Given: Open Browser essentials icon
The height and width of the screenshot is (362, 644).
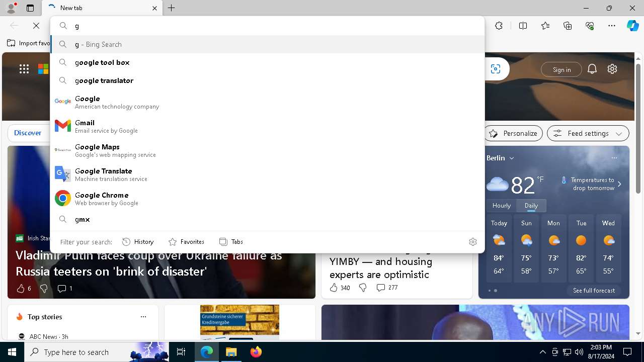Looking at the screenshot, I should pos(590,26).
